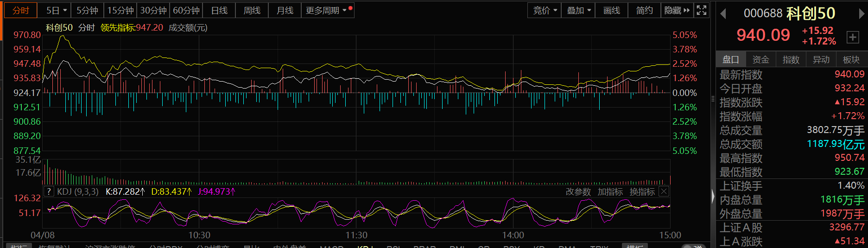This screenshot has width=868, height=248.
Task: Click the 上证A股 3296.77 row
Action: 792,227
